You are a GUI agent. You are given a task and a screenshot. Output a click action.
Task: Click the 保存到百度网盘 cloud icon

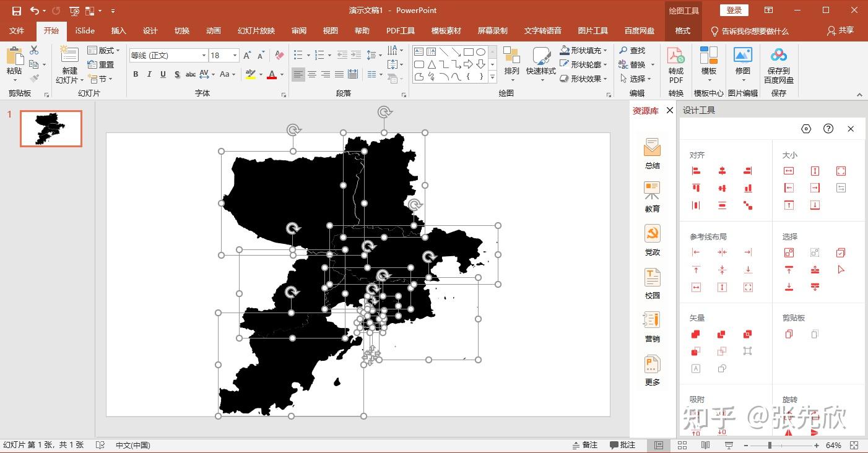click(778, 64)
